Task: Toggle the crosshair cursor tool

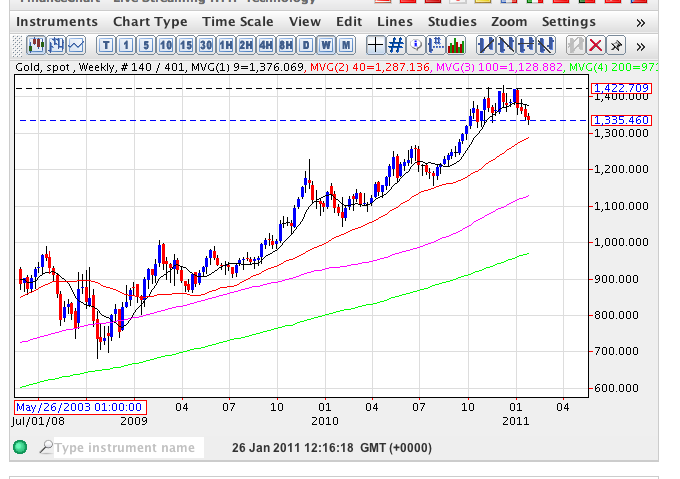Action: pos(376,45)
